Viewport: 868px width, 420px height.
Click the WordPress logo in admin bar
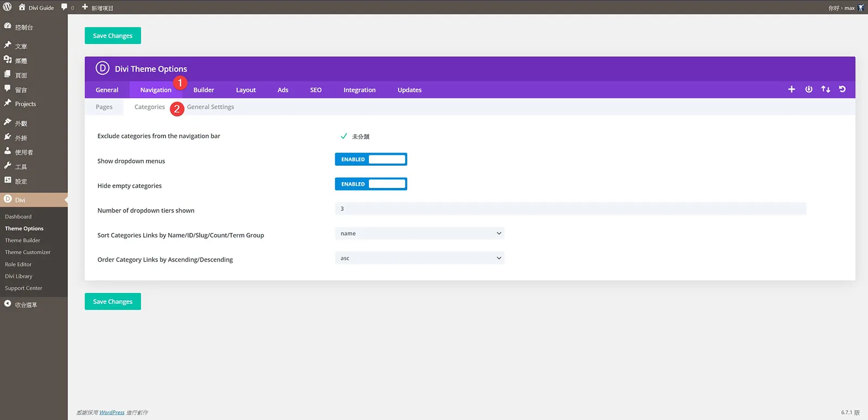point(7,7)
